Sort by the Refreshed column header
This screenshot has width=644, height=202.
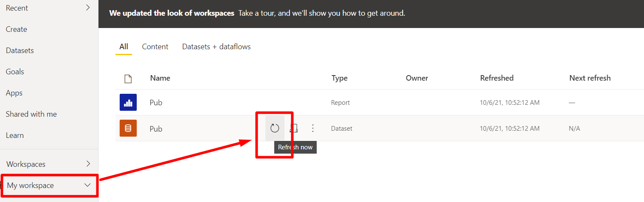tap(497, 78)
